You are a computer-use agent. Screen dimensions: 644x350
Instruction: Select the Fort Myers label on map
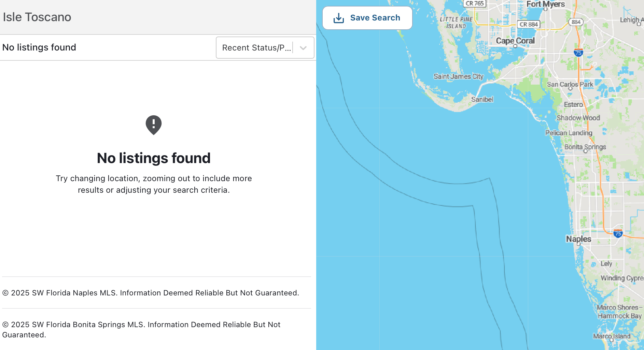coord(545,4)
